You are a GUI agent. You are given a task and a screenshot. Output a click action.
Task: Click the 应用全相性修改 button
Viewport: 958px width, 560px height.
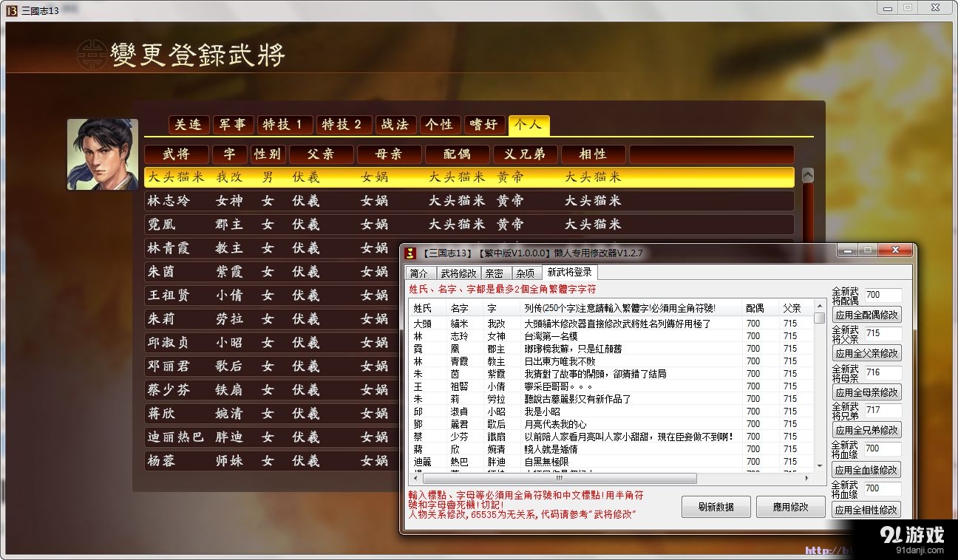point(866,509)
